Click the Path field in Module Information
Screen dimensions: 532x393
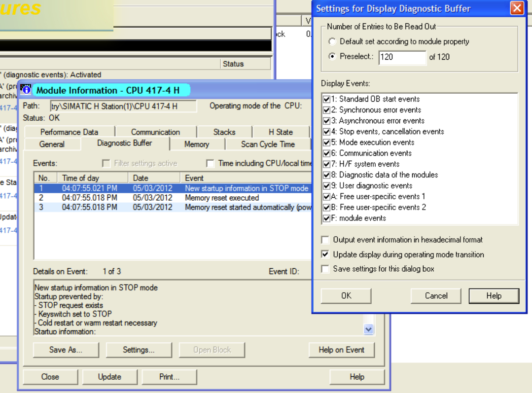point(123,106)
